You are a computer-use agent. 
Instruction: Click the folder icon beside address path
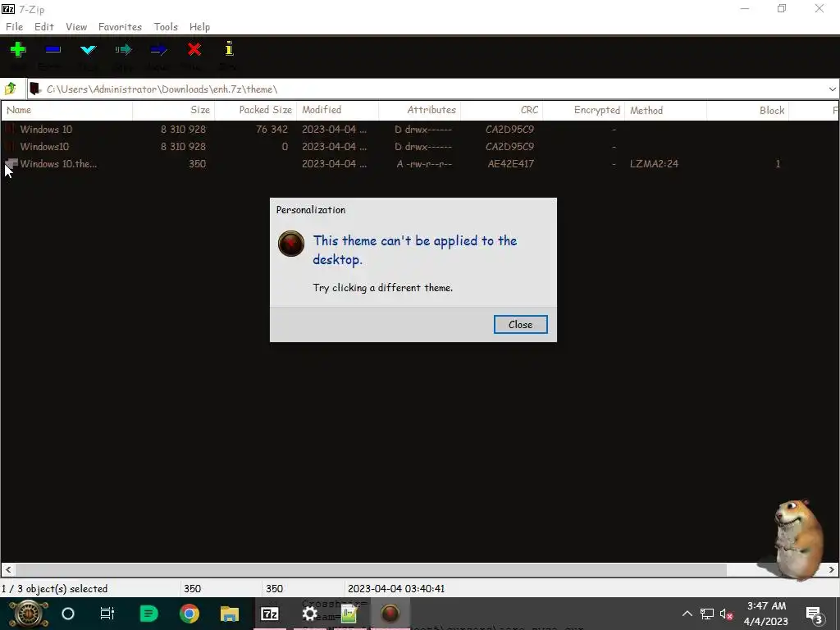34,89
